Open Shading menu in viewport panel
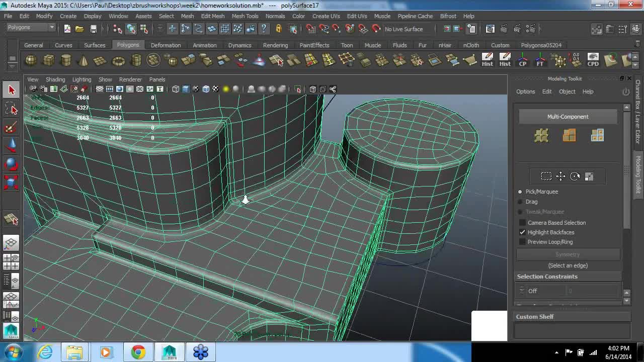 coord(55,79)
